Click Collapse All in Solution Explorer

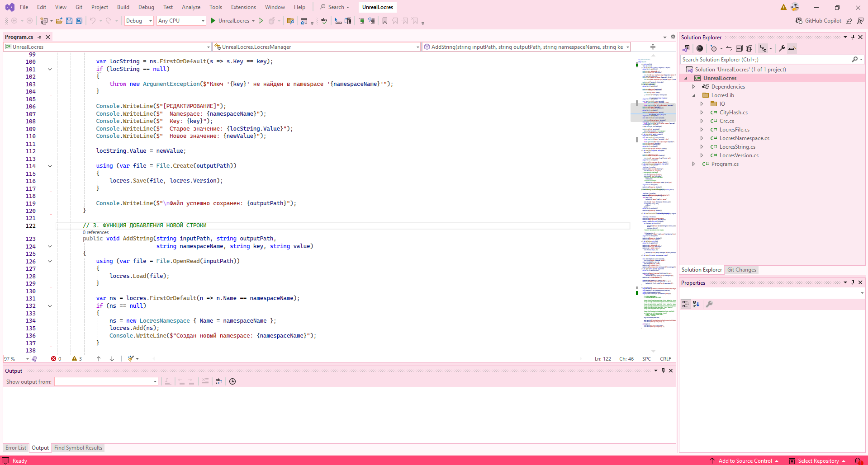point(739,48)
